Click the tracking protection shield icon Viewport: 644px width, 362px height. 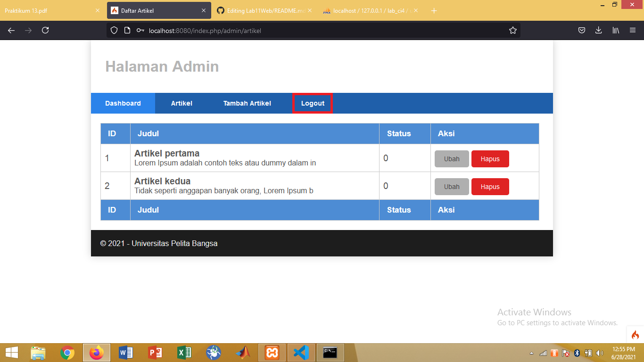tap(114, 30)
